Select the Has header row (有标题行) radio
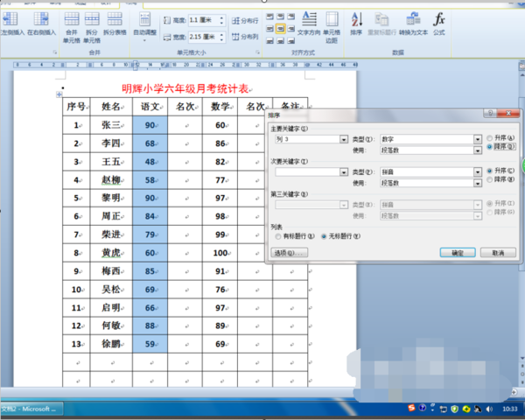 [278, 236]
